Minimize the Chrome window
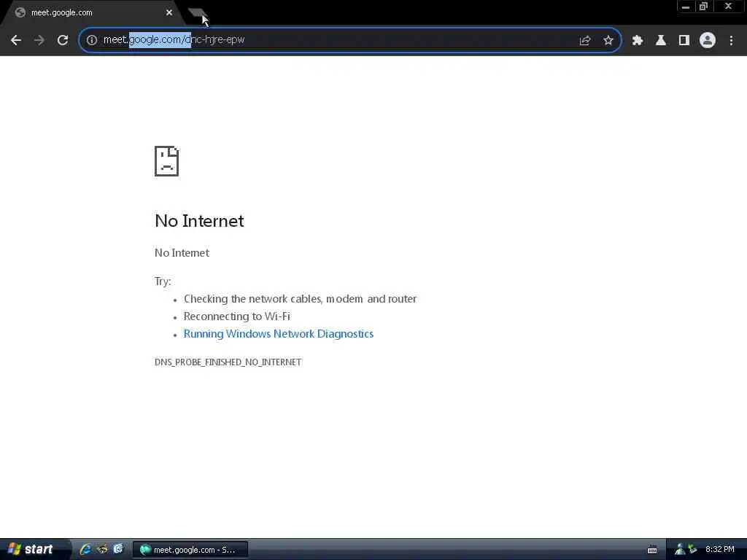The width and height of the screenshot is (747, 560). point(686,7)
